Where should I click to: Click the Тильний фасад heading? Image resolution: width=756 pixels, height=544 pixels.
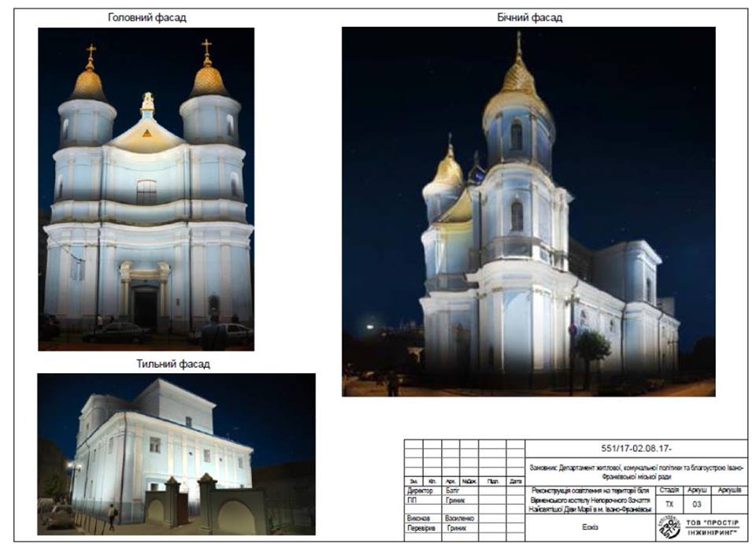pos(173,364)
